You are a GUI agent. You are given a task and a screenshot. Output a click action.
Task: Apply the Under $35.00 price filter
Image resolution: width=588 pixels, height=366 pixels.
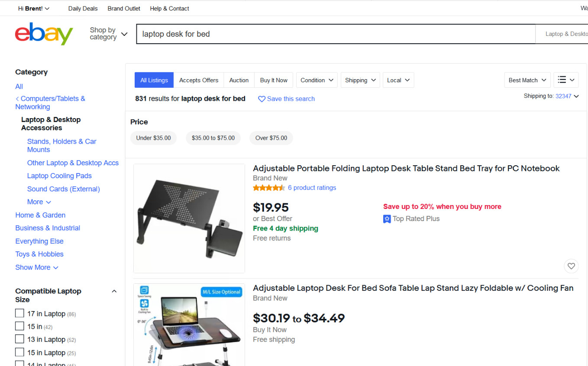[153, 138]
